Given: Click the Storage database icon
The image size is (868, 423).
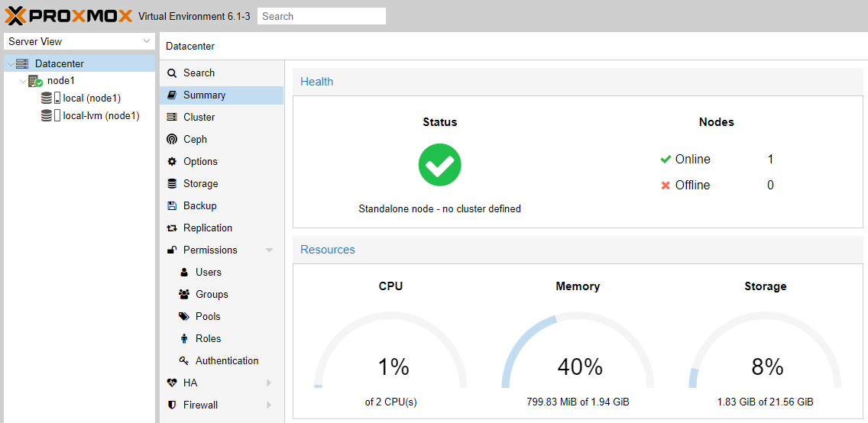Looking at the screenshot, I should tap(172, 184).
